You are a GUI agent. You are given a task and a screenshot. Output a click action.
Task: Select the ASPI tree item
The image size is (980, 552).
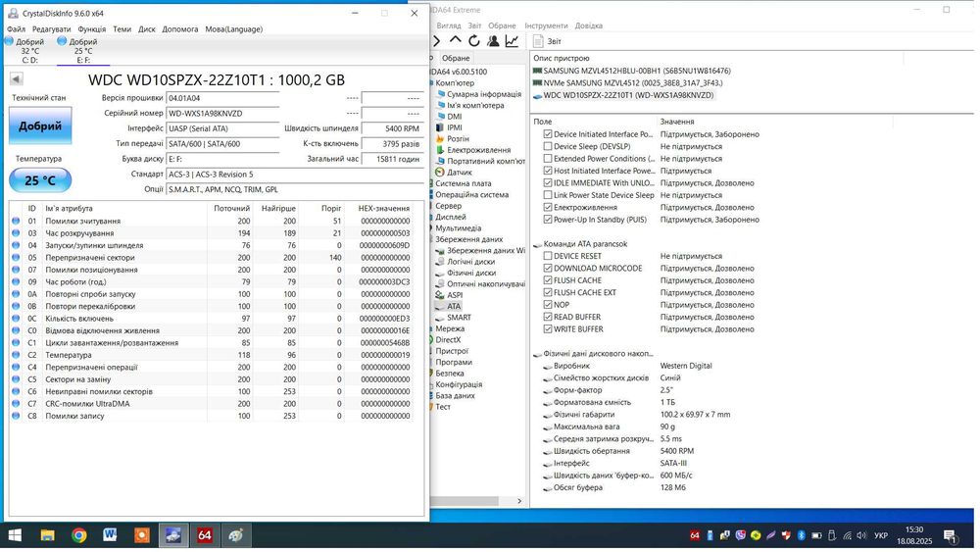pos(455,295)
